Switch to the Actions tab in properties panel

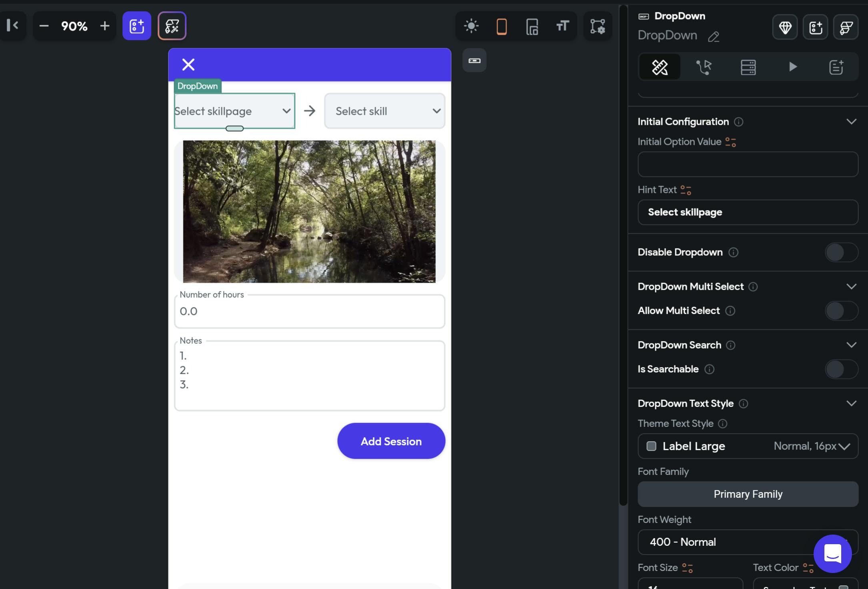tap(704, 67)
